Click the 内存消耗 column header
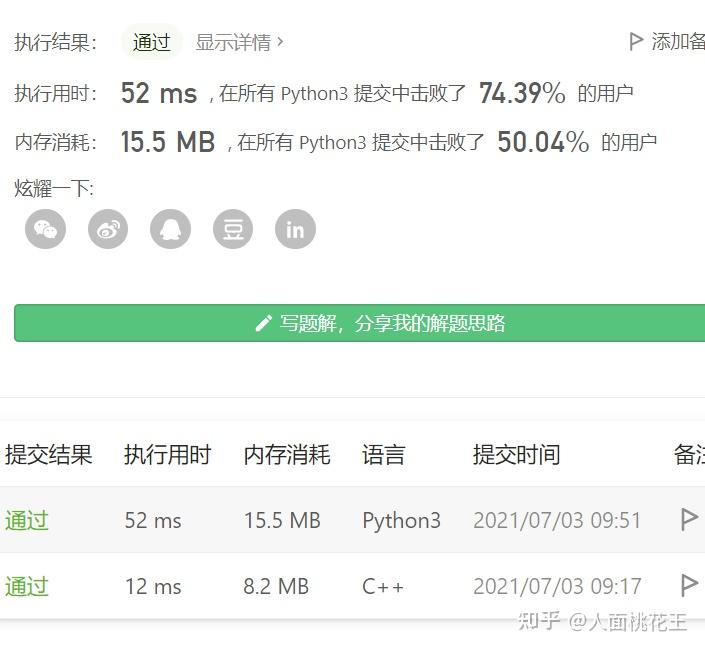This screenshot has height=650, width=705. coord(287,454)
